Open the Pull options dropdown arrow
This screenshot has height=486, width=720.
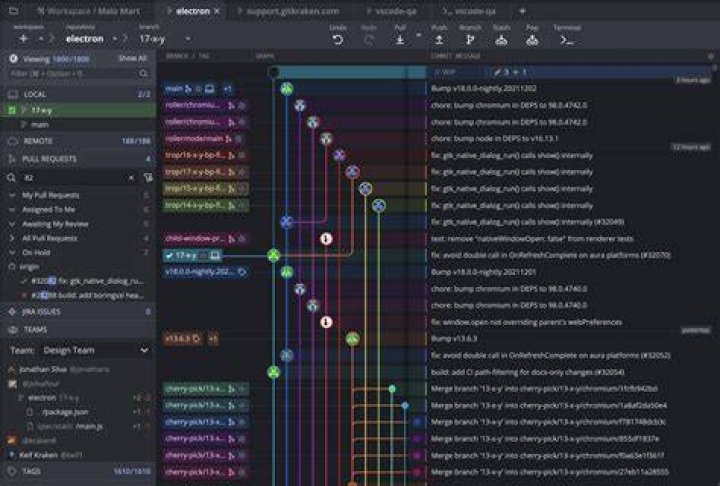point(418,35)
